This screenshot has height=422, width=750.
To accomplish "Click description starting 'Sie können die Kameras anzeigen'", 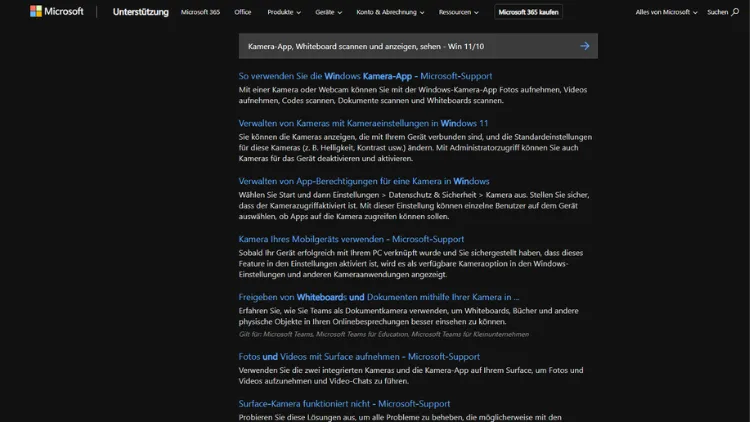I will (x=415, y=147).
